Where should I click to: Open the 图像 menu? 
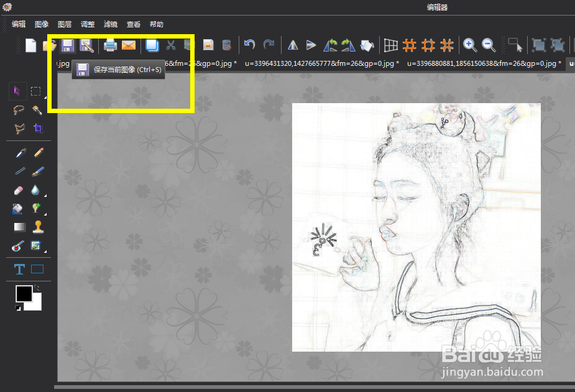click(42, 24)
